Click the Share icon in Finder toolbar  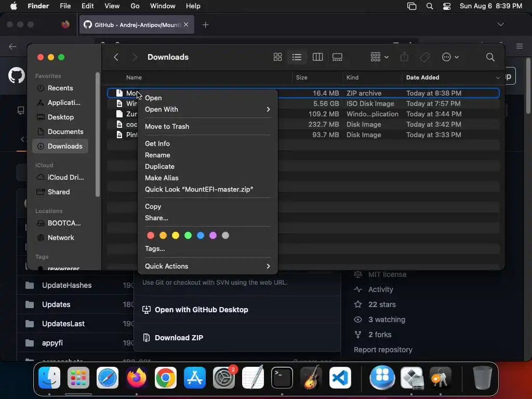404,57
